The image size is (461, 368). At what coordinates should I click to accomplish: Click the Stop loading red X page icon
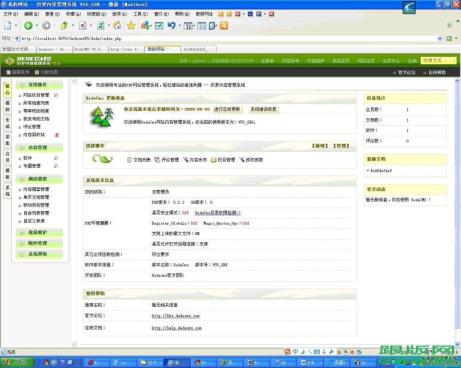click(82, 26)
